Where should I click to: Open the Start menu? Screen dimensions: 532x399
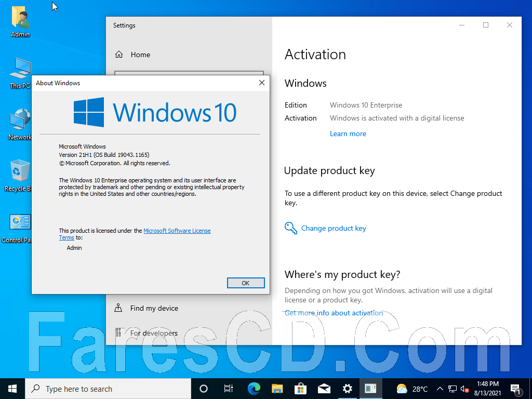coord(12,389)
